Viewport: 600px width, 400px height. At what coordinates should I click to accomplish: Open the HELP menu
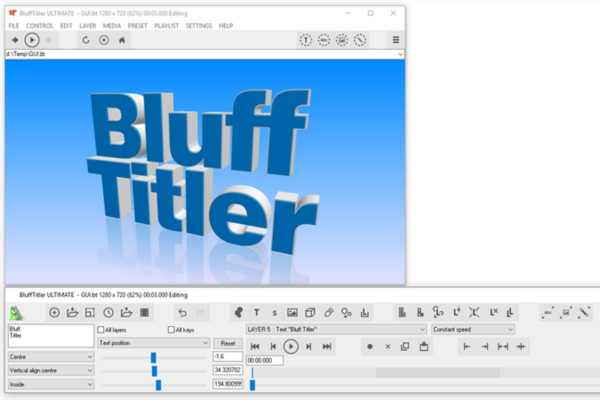coord(226,26)
